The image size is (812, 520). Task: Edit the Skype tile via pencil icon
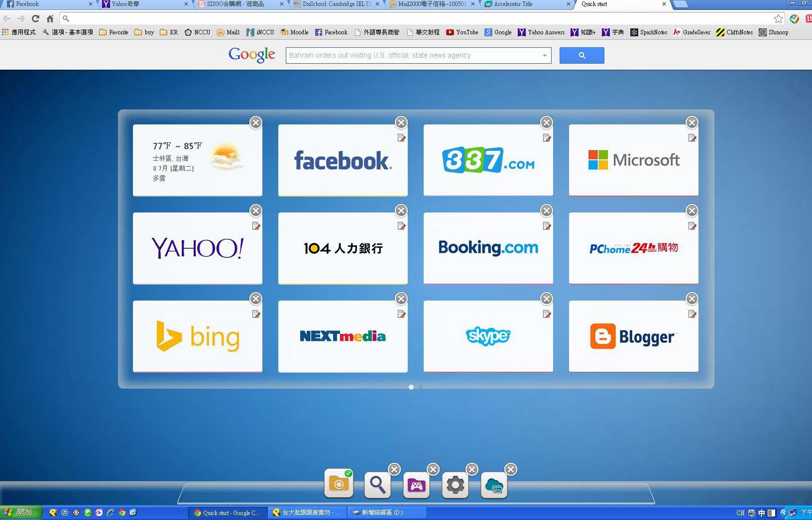(x=547, y=314)
